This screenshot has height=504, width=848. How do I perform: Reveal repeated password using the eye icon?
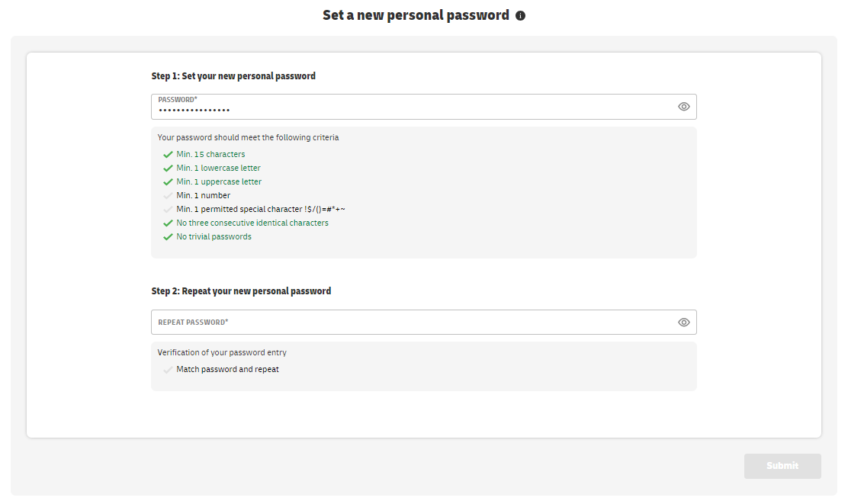[683, 323]
